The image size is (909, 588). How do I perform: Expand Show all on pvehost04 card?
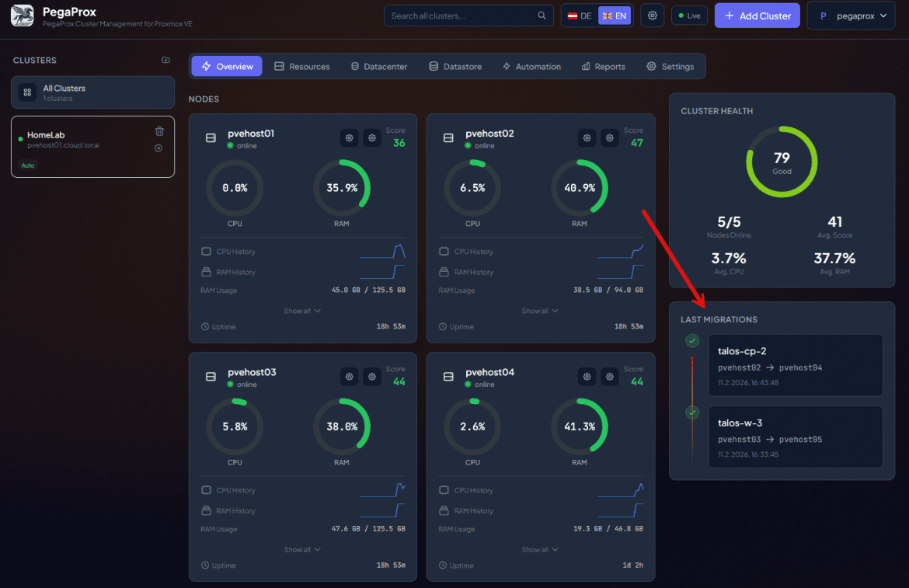click(540, 550)
